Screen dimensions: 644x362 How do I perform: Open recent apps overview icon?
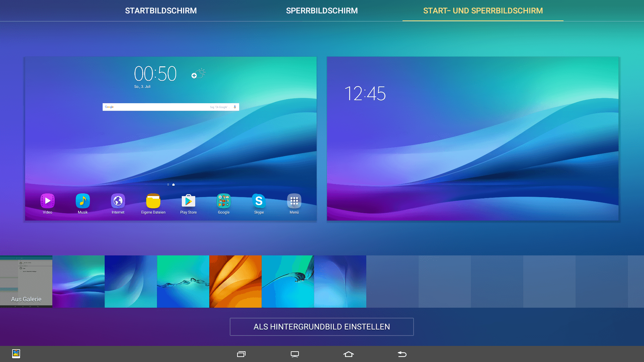point(241,354)
